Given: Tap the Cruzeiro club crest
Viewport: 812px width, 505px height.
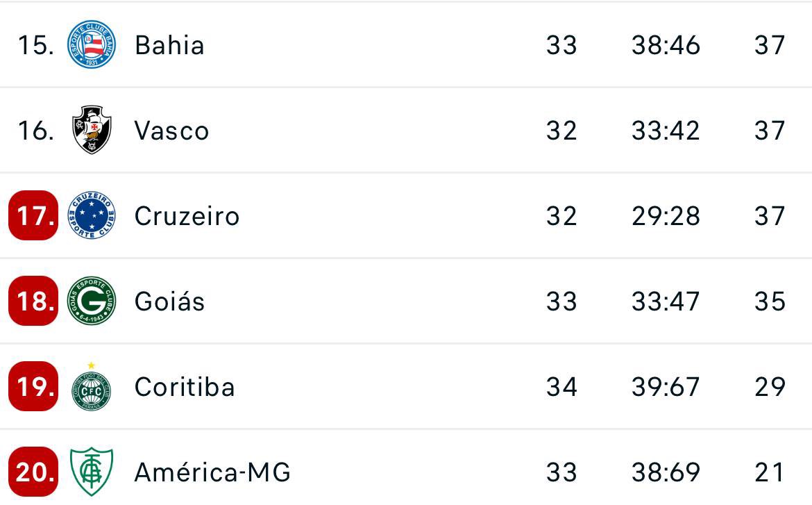Looking at the screenshot, I should pyautogui.click(x=91, y=215).
